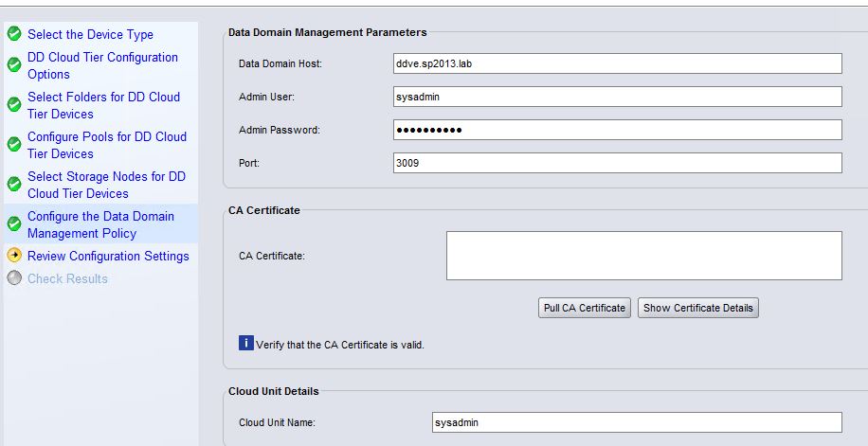Viewport: 868px width, 446px height.
Task: Click gray circle icon beside Check Results
Action: (14, 278)
